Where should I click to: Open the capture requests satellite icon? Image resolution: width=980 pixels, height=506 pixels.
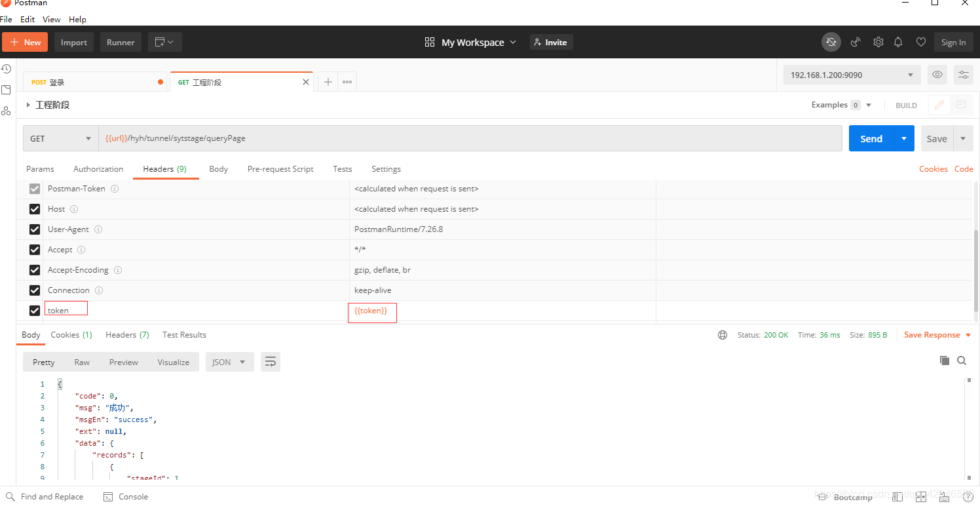856,42
